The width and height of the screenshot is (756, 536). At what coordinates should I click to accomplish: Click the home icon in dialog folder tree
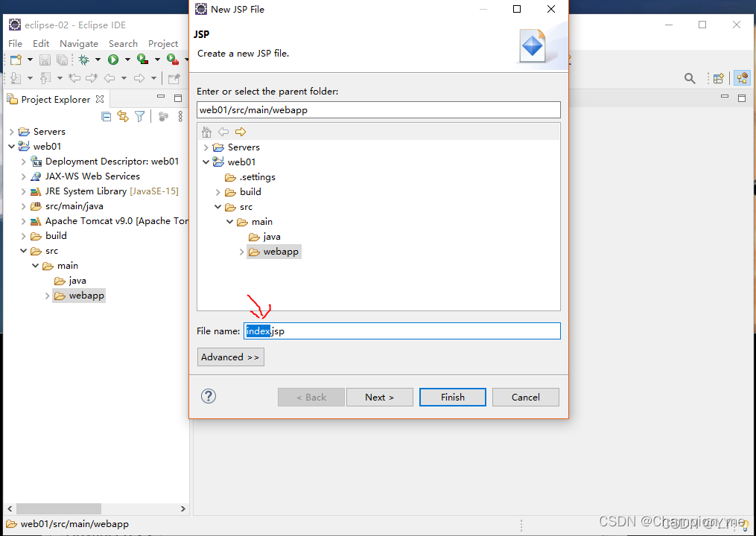(x=207, y=132)
